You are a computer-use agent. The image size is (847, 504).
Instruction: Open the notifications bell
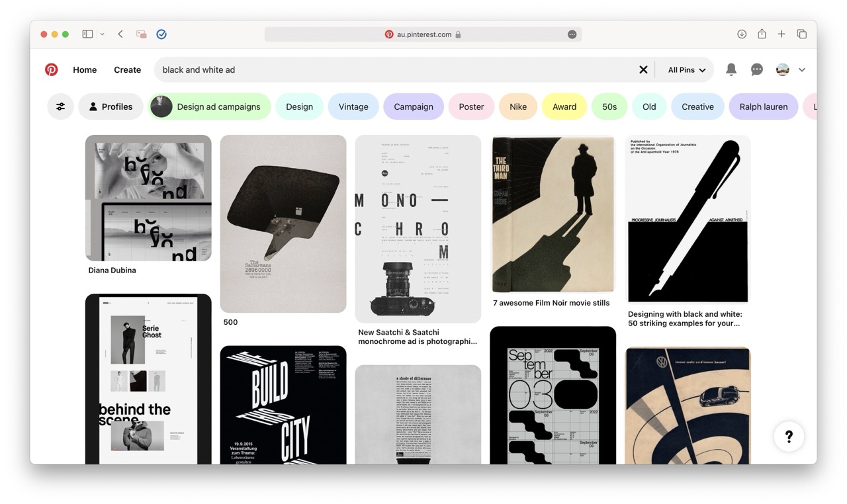[731, 69]
